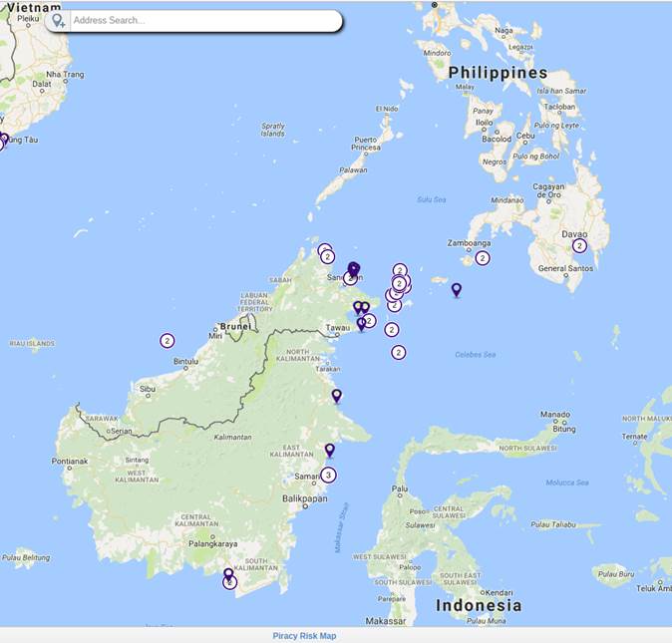Click the General Santos city label

pyautogui.click(x=565, y=268)
